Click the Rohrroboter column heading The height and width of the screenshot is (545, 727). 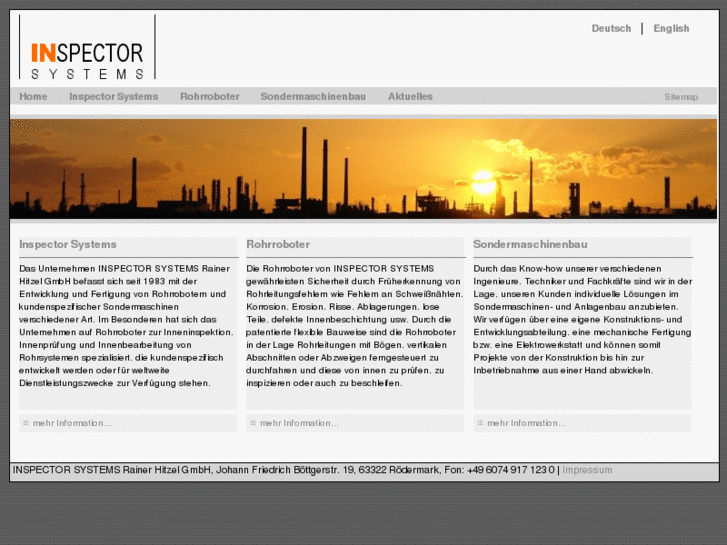[x=278, y=244]
